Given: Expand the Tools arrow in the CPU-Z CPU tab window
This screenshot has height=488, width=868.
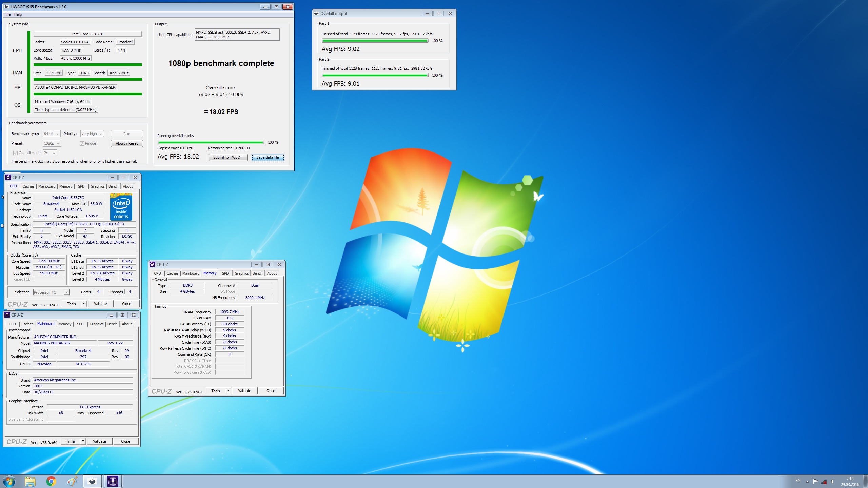Looking at the screenshot, I should (84, 304).
